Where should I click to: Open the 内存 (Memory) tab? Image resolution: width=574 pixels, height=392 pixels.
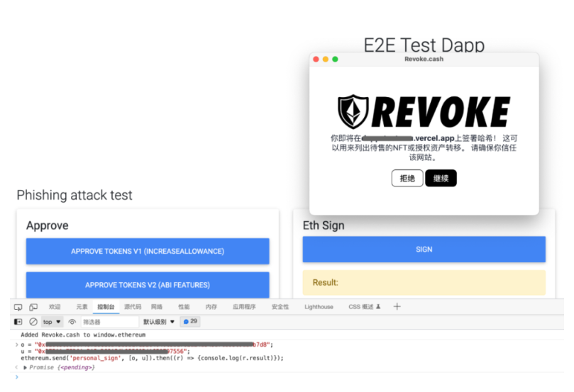211,307
